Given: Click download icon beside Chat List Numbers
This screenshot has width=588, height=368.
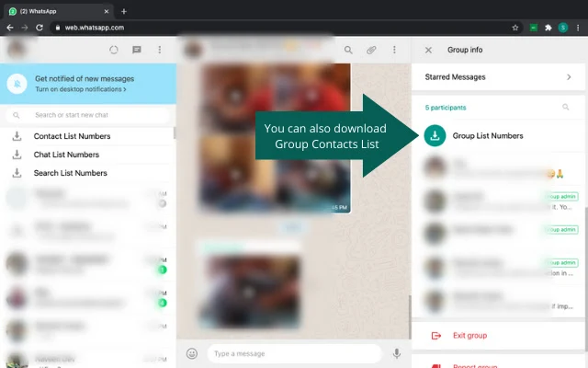Looking at the screenshot, I should [x=17, y=155].
